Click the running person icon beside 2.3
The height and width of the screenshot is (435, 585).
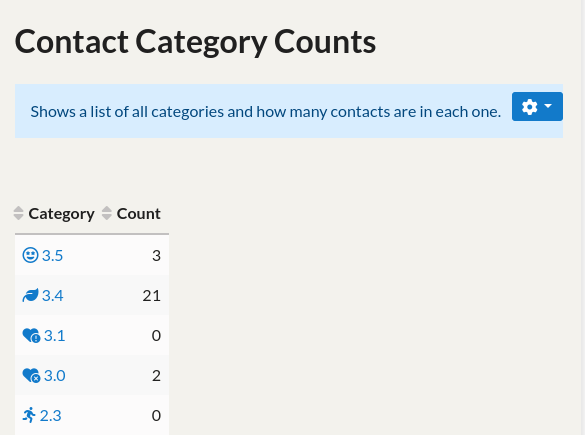[x=29, y=415]
